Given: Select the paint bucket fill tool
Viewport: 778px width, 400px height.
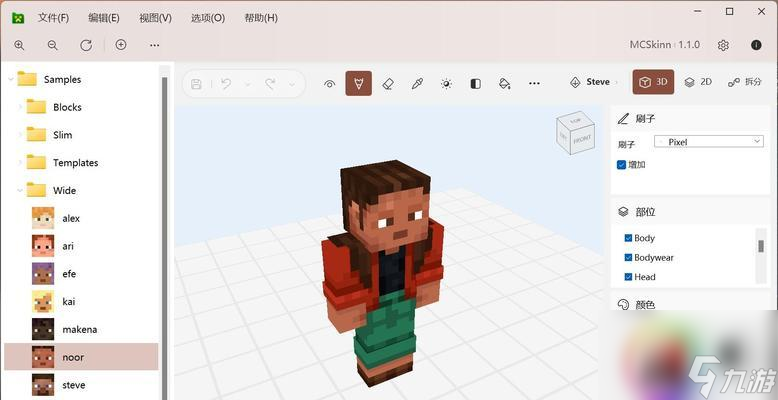Looking at the screenshot, I should [x=505, y=84].
